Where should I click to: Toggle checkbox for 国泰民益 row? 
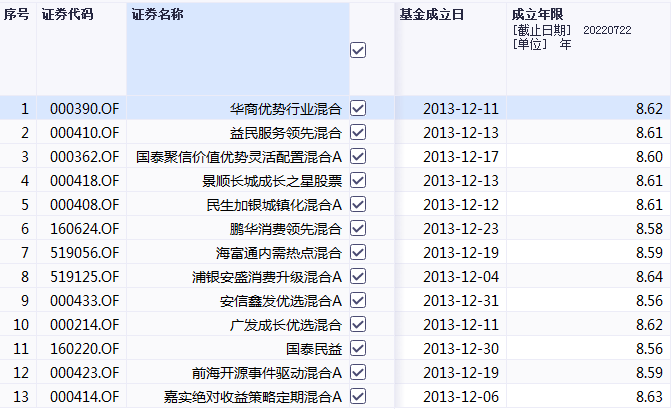click(x=358, y=348)
